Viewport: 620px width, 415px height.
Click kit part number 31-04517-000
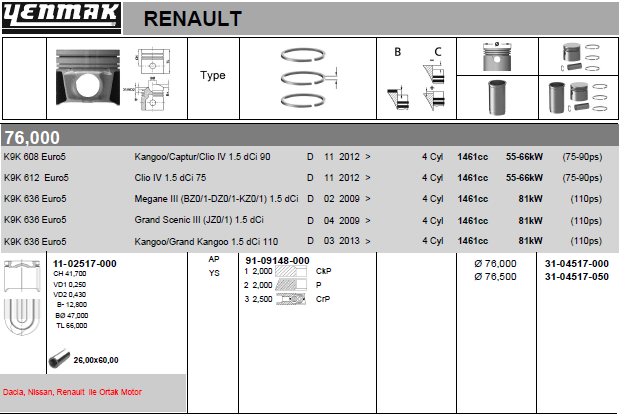576,263
